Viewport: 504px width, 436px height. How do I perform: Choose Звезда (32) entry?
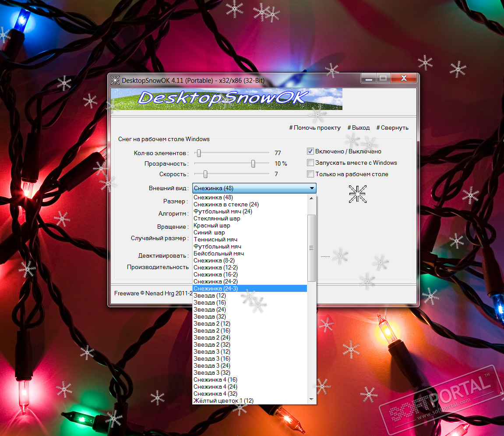pos(250,317)
